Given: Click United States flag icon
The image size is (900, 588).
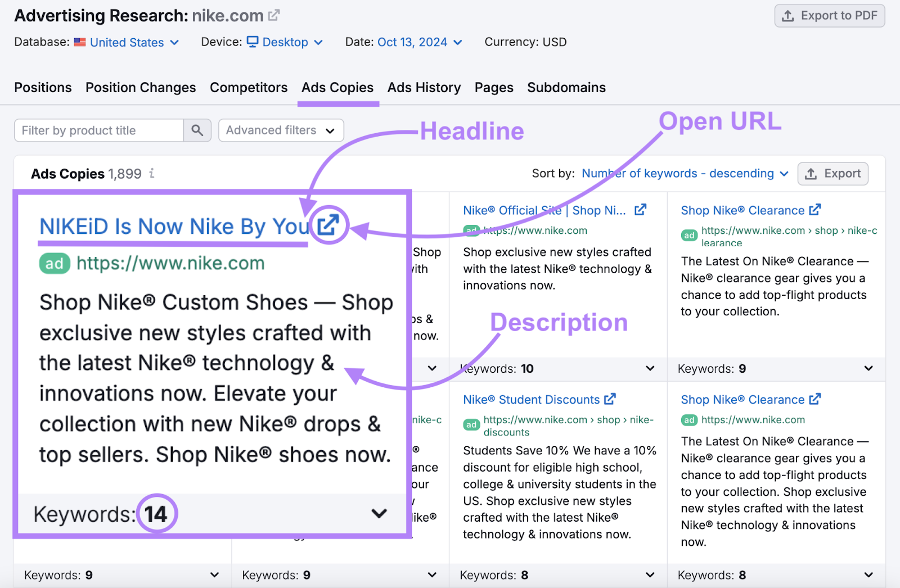Looking at the screenshot, I should click(x=80, y=42).
